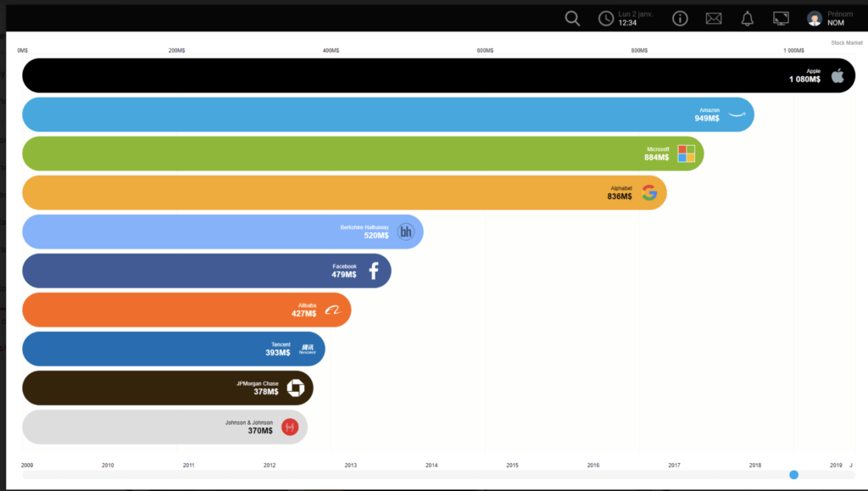Screen dimensions: 868x491
Task: Click the Berkshire Hathaway bh logo
Action: tap(406, 232)
